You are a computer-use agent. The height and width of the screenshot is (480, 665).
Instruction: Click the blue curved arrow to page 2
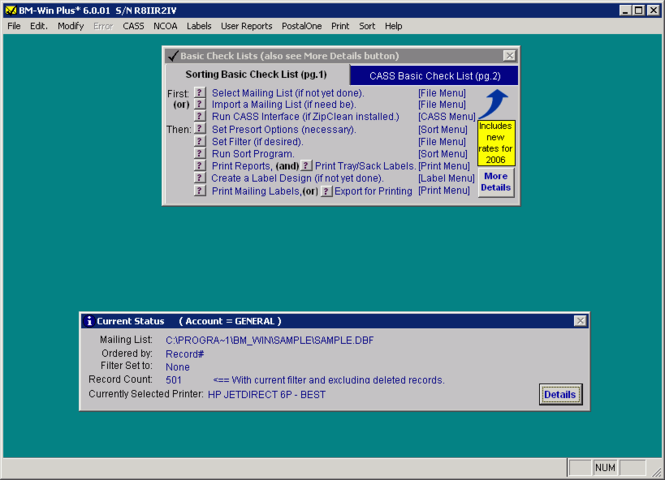pyautogui.click(x=493, y=103)
